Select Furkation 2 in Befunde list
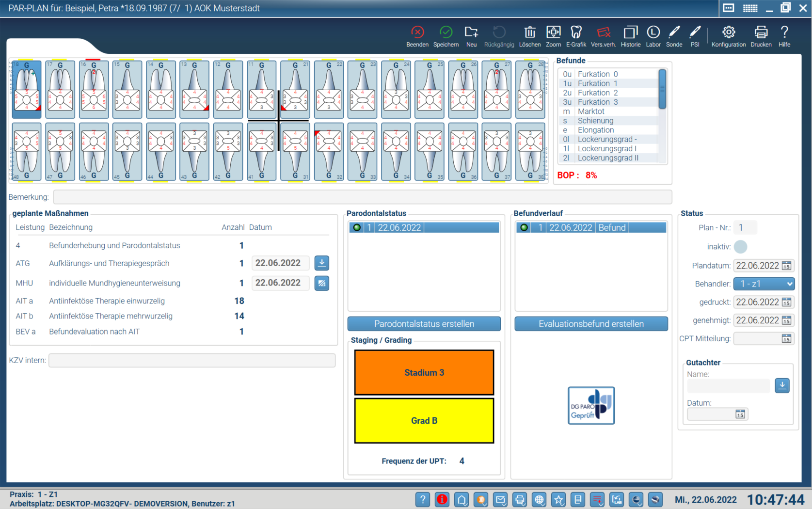Viewport: 812px width, 509px height. (x=597, y=93)
